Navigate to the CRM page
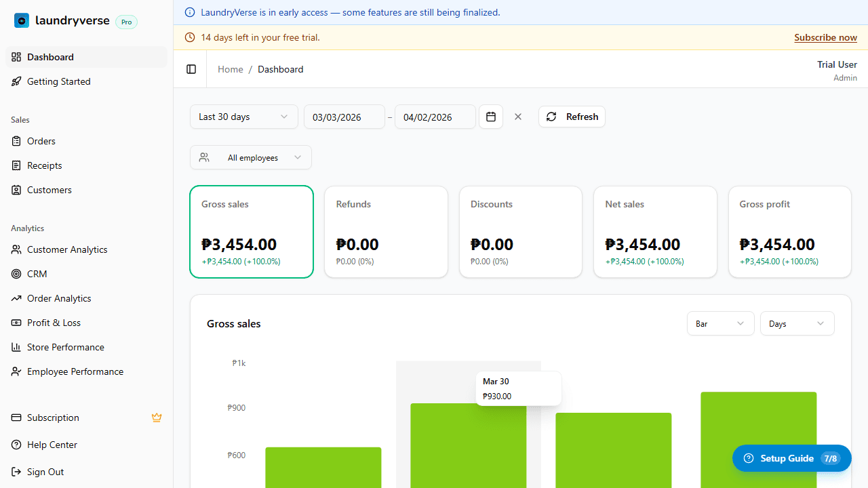868x488 pixels. coord(37,273)
